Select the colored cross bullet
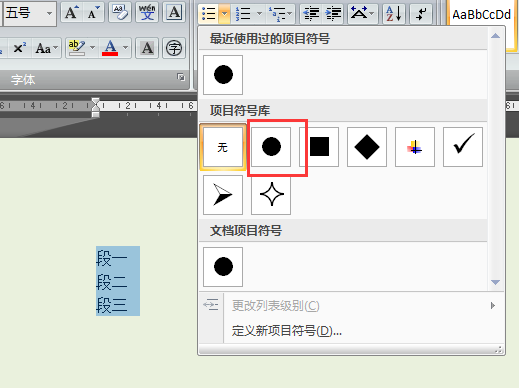 point(415,147)
